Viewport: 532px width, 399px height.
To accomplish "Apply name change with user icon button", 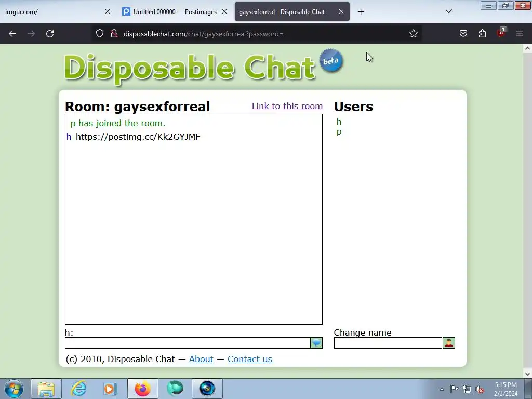I will (448, 343).
